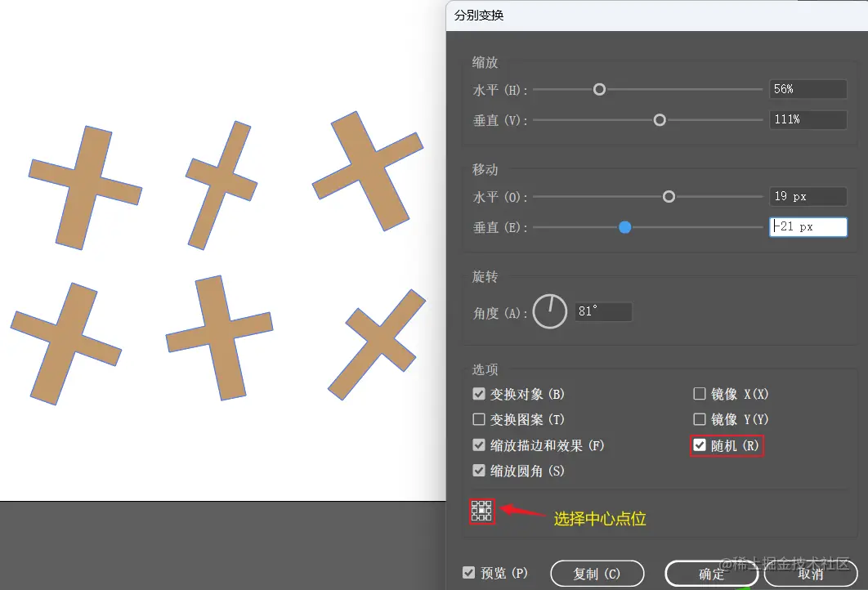Click the vertical scale slider handle
This screenshot has height=590, width=868.
coord(660,119)
